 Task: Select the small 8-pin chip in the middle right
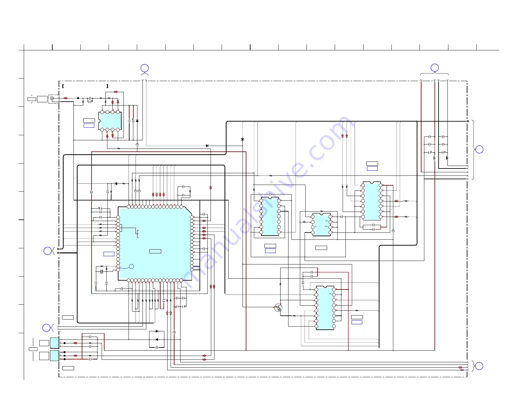pos(321,225)
